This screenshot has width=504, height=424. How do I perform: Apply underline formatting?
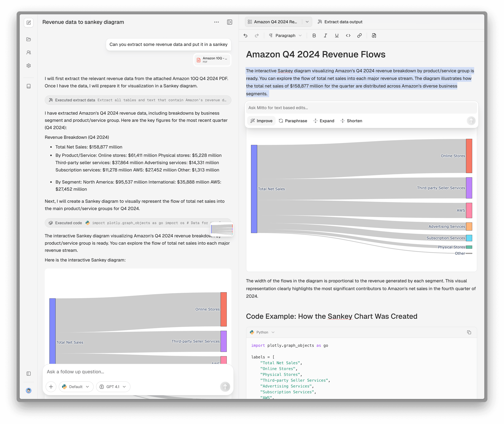click(x=337, y=36)
